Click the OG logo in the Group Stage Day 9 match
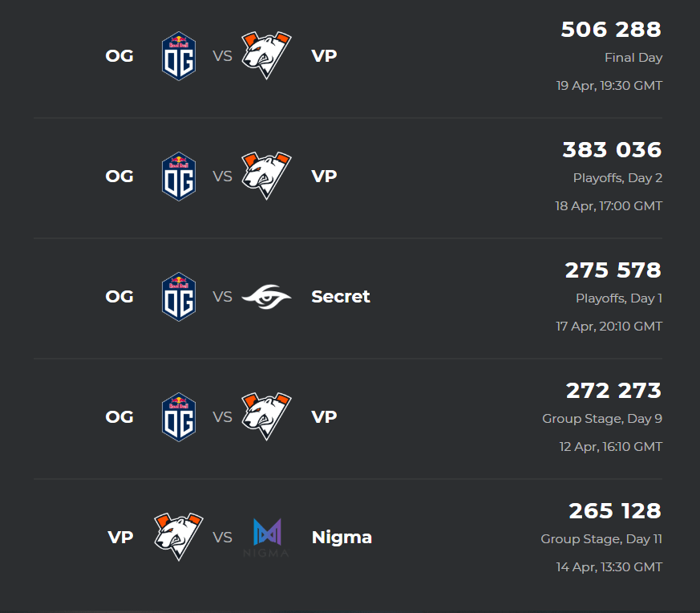This screenshot has width=700, height=613. click(179, 417)
